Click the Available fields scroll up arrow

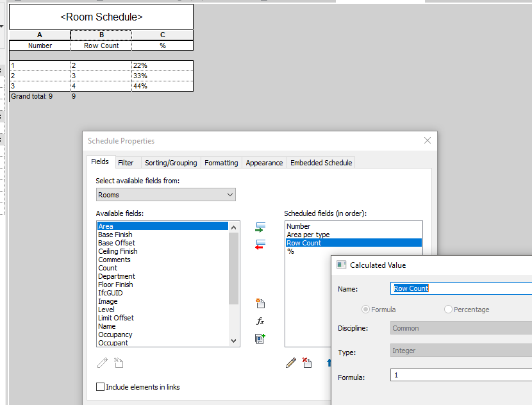[233, 227]
